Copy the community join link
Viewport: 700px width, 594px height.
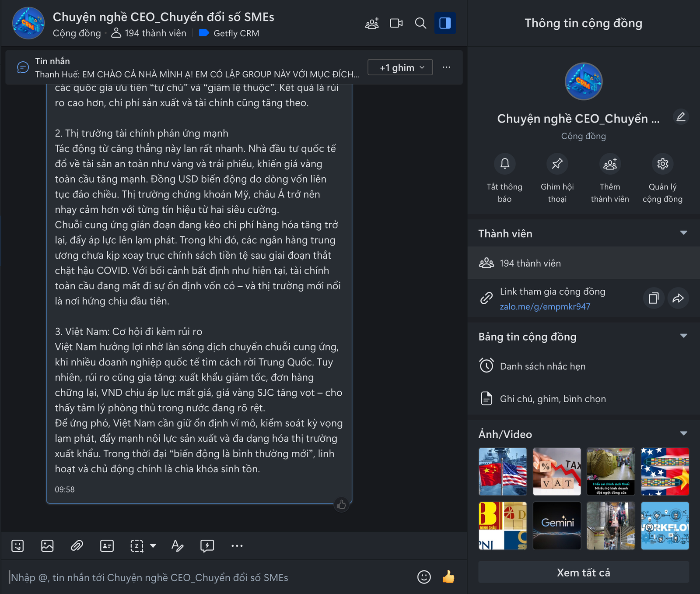654,298
